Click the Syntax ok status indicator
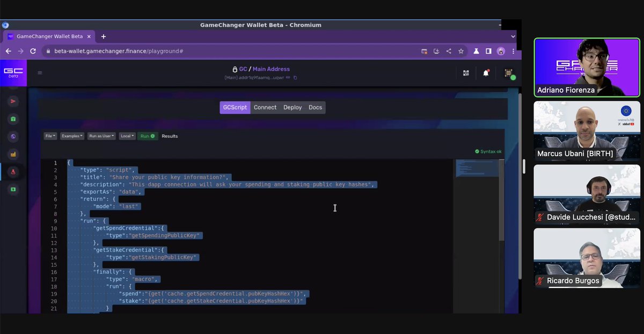 pos(488,151)
